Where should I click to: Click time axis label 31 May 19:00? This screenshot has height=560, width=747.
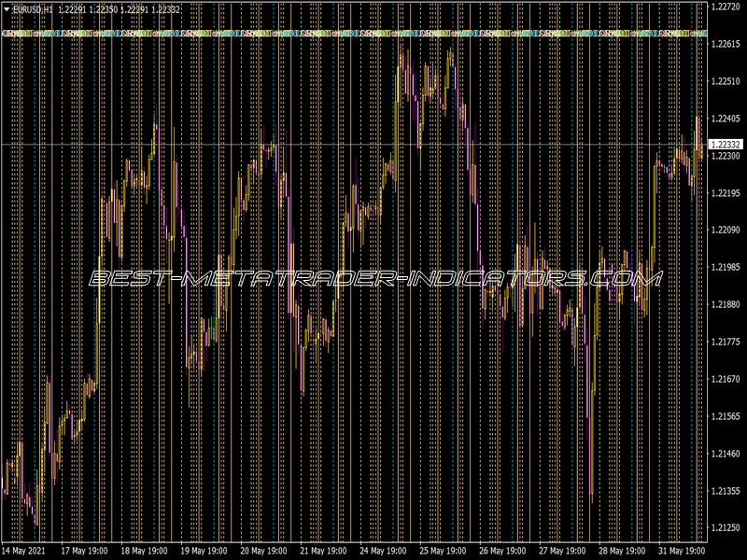tap(683, 551)
